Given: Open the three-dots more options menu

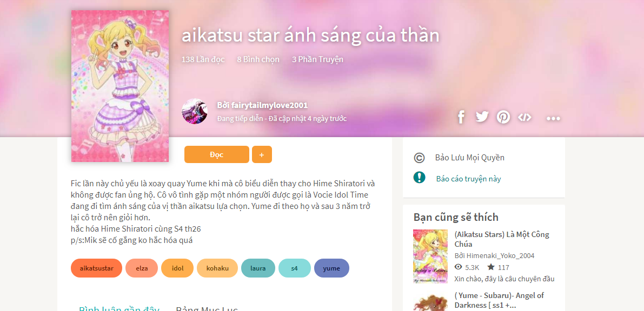Looking at the screenshot, I should 553,118.
